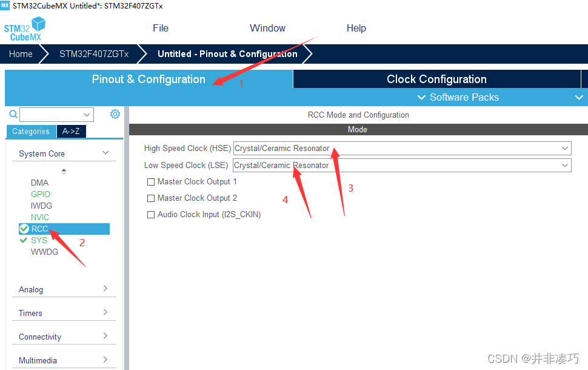The height and width of the screenshot is (370, 588).
Task: Click the MX app icon in the title bar
Action: coord(5,5)
